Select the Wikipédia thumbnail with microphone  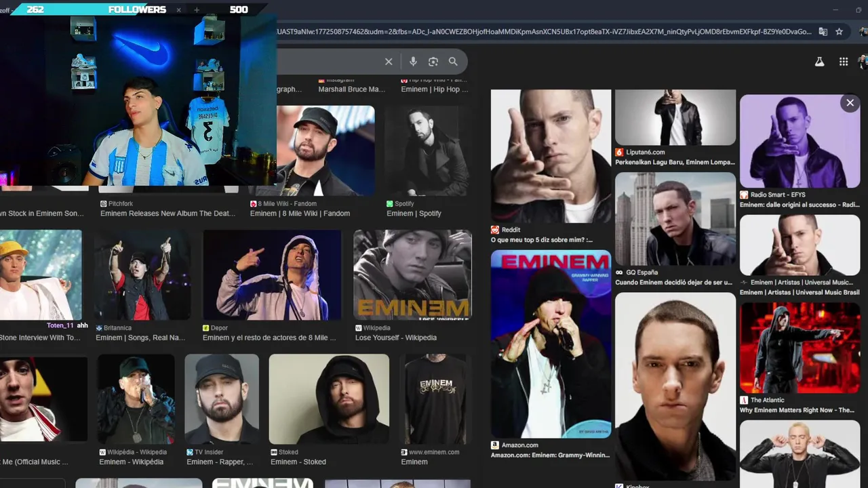(136, 399)
